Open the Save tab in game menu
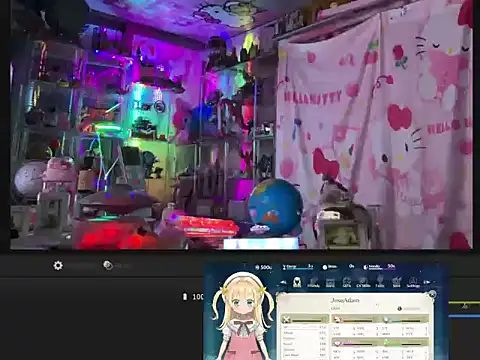Image resolution: width=480 pixels, height=360 pixels. [396, 282]
